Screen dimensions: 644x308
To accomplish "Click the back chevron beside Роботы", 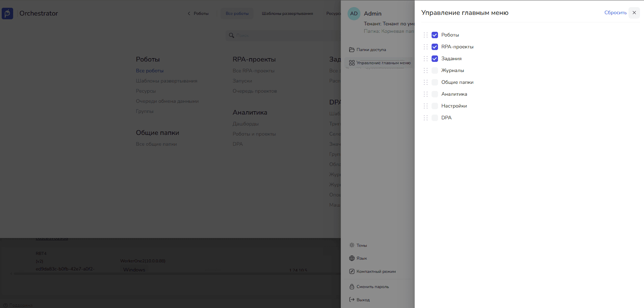I will click(189, 14).
